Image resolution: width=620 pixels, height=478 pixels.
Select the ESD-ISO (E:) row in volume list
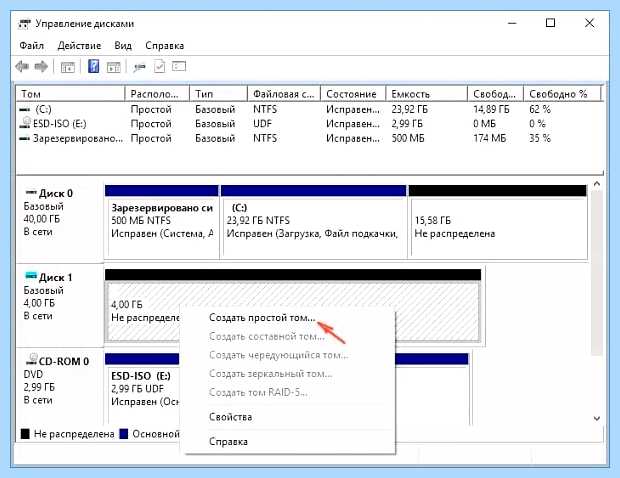click(x=310, y=124)
